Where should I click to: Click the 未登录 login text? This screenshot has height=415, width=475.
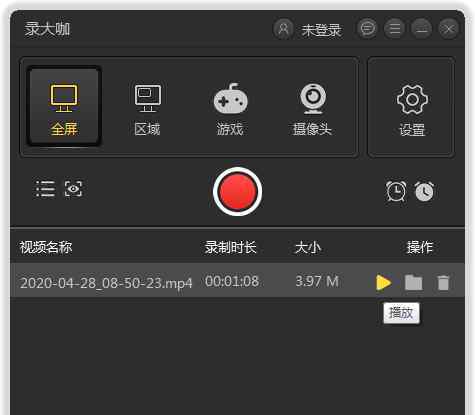point(321,30)
